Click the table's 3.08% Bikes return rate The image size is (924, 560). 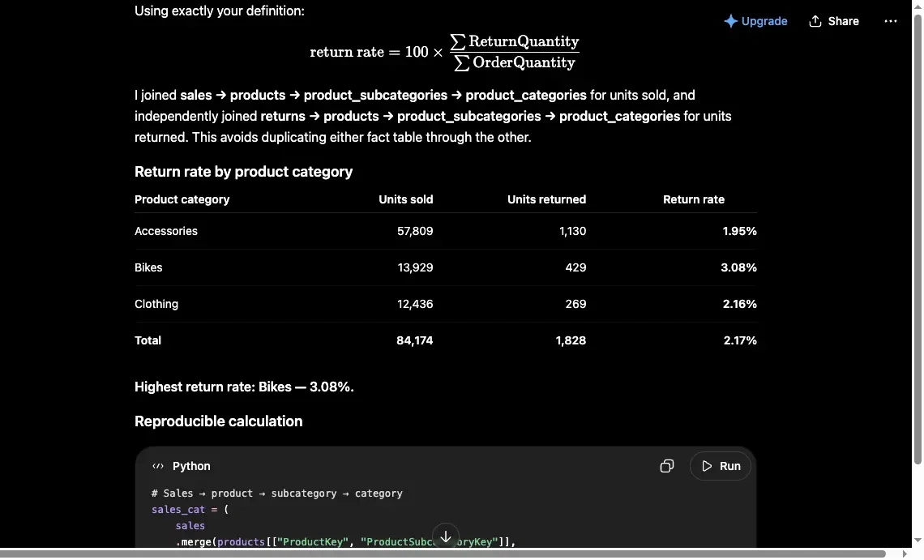(738, 267)
